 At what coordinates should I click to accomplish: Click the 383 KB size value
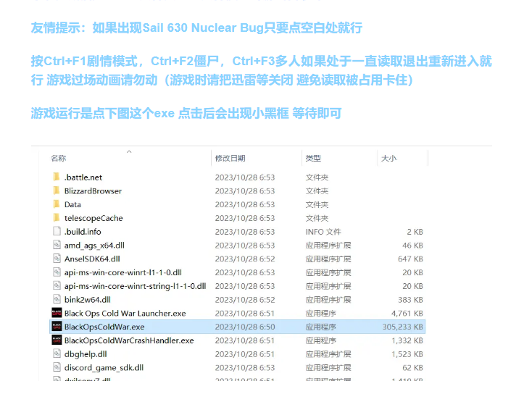point(410,300)
